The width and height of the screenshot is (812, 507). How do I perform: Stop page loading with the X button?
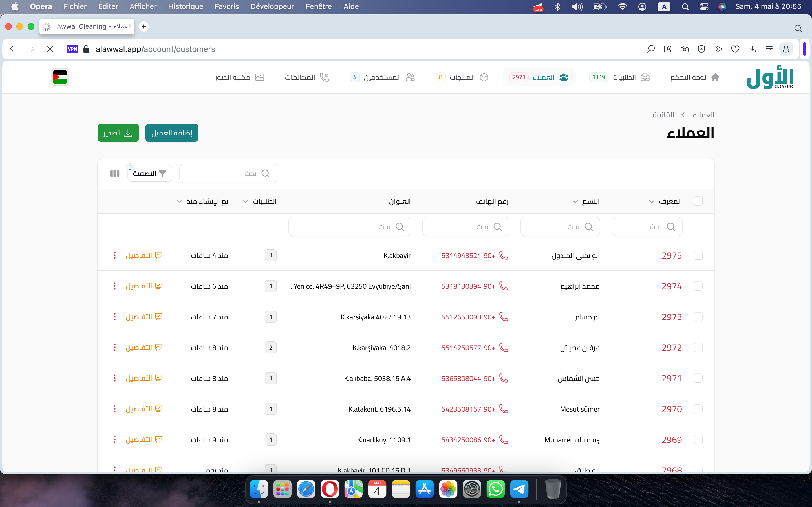[x=50, y=49]
